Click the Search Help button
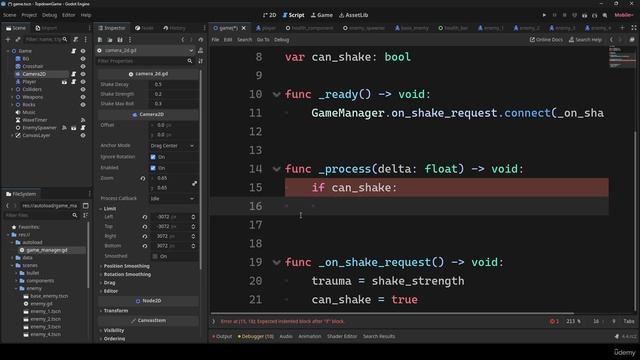640x360 pixels. (585, 40)
